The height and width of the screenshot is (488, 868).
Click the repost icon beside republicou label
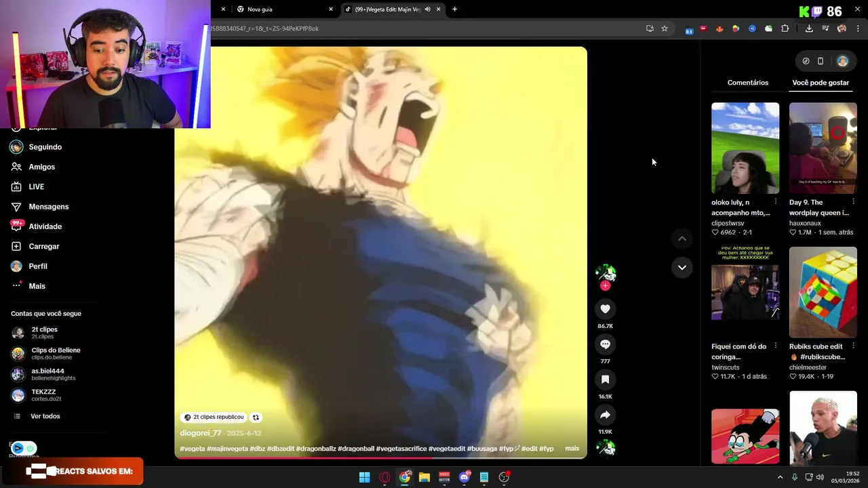tap(256, 418)
